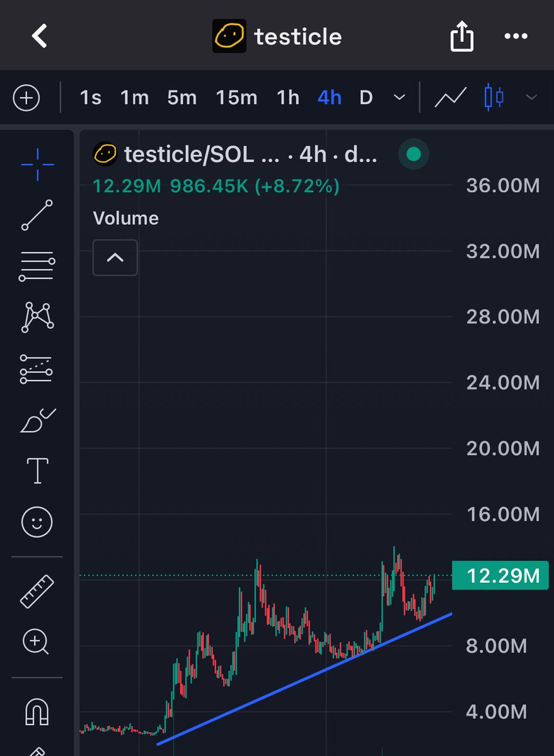Tap the Volume indicator label
Image resolution: width=554 pixels, height=756 pixels.
(125, 218)
